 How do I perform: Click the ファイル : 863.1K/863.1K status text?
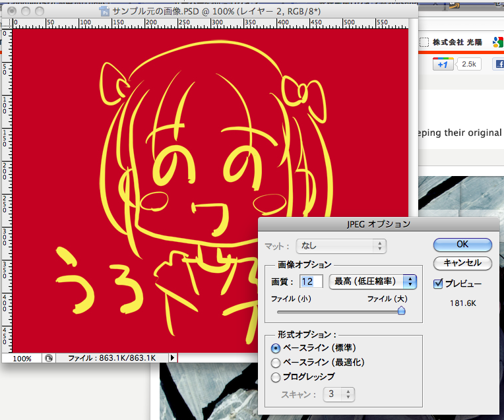tap(111, 358)
